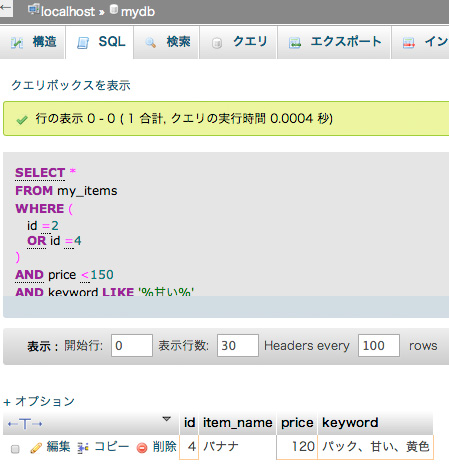The height and width of the screenshot is (464, 449).
Task: Click the OR keyword link
Action: 37,241
